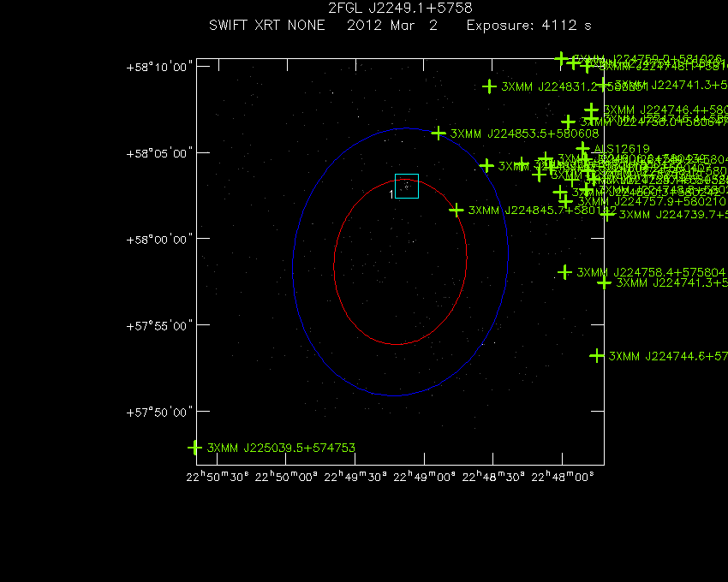
Task: Click the 3XMM J224746.4 source label
Action: point(665,110)
